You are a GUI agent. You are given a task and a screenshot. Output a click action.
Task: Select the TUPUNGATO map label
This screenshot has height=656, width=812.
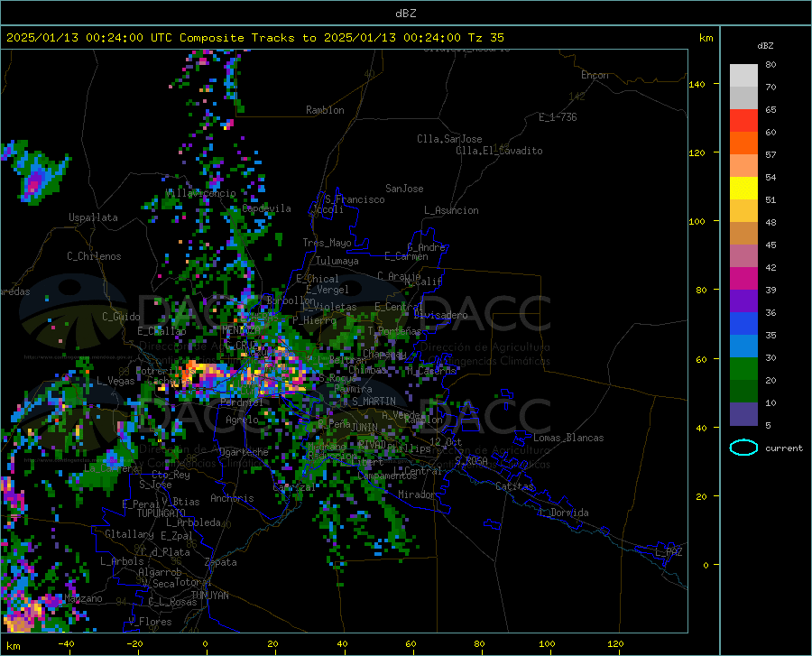coord(161,513)
